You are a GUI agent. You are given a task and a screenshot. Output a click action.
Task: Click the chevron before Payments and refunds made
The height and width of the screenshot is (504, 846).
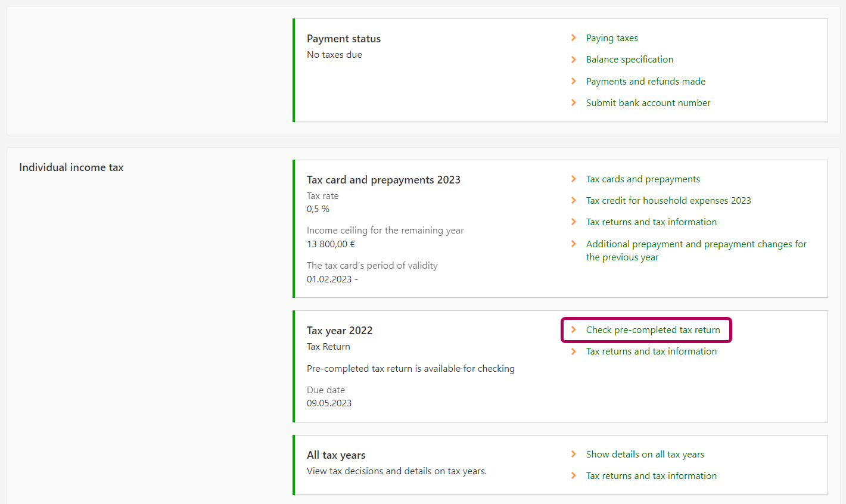[573, 81]
